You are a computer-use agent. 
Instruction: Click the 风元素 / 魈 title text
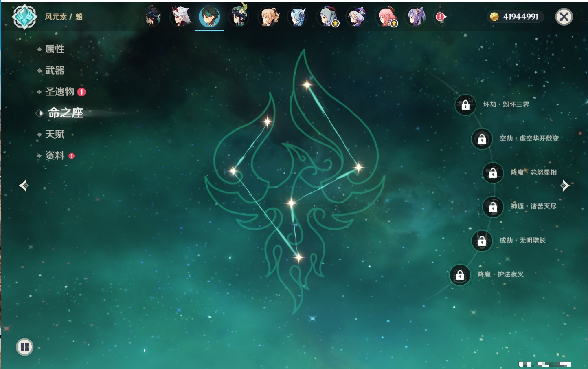click(x=64, y=17)
